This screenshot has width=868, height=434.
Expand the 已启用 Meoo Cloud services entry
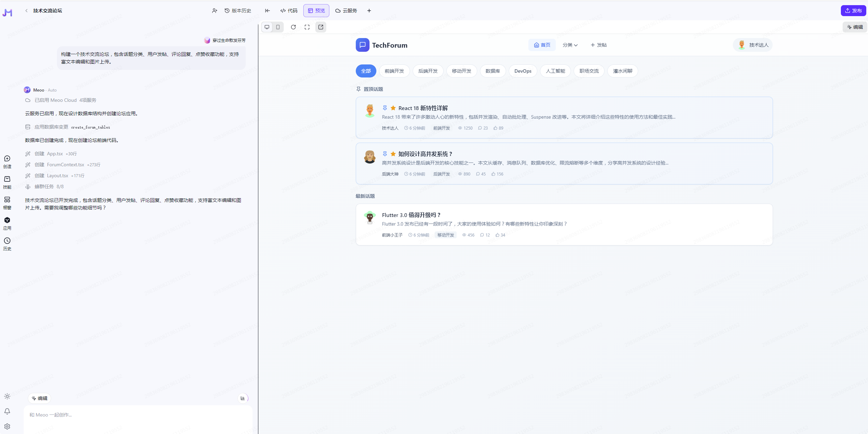tap(65, 100)
